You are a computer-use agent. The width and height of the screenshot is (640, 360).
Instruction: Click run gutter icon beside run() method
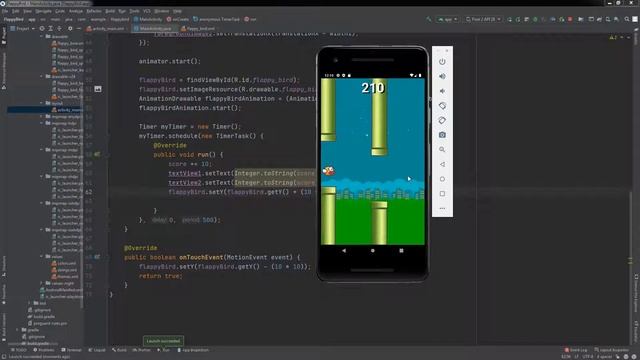(x=97, y=155)
